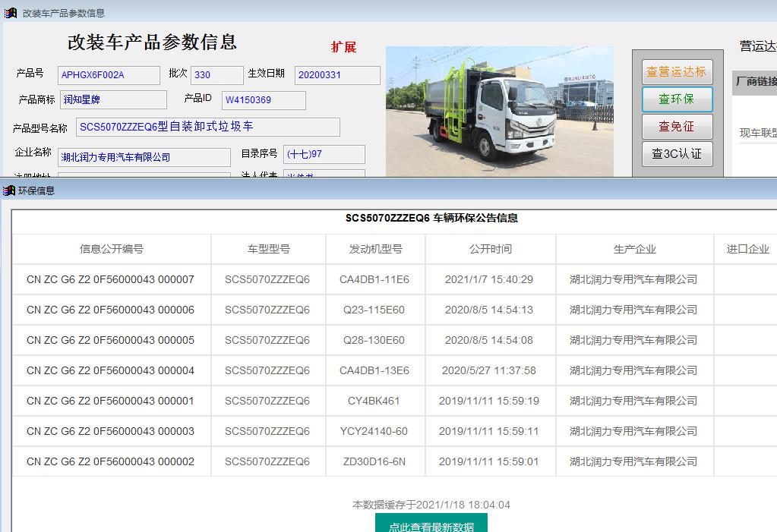
Task: Click the 环保信息 window title bar
Action: (x=389, y=190)
